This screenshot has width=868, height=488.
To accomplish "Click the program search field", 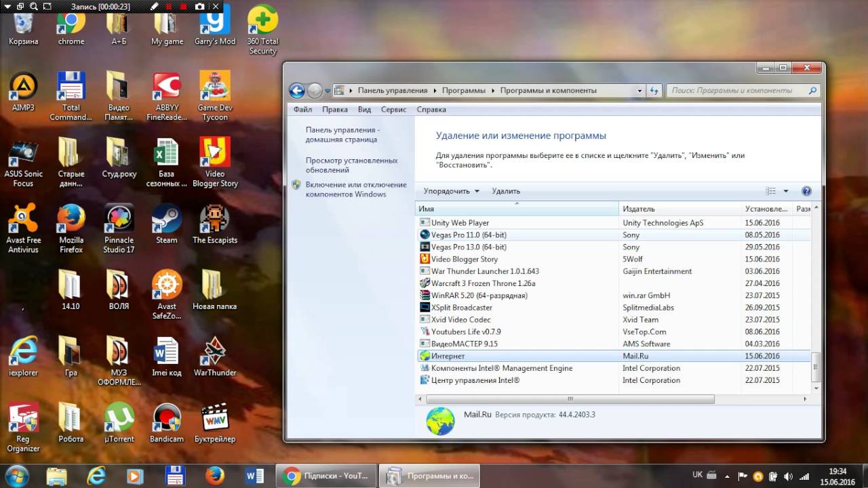I will coord(743,90).
